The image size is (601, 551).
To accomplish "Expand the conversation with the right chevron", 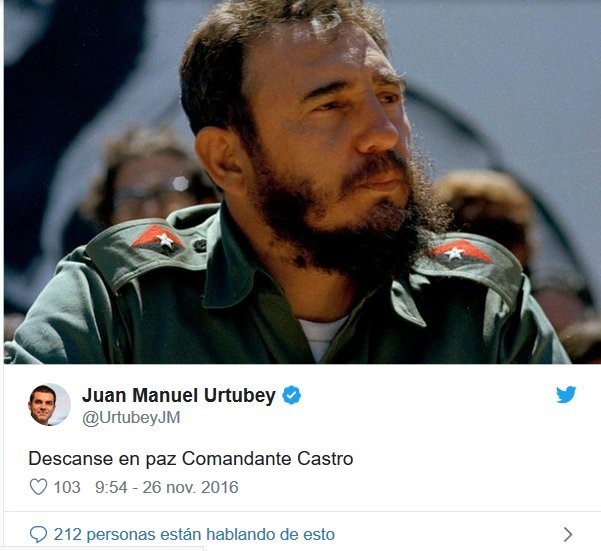I will (x=568, y=534).
